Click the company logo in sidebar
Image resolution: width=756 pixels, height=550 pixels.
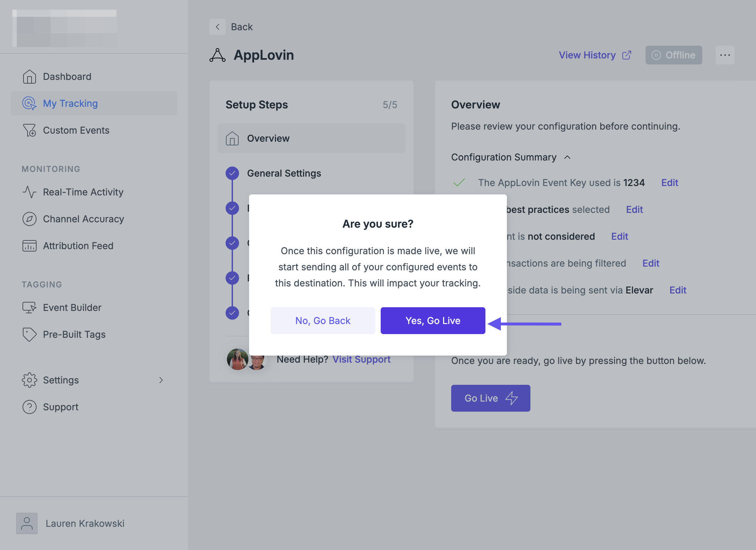64,28
